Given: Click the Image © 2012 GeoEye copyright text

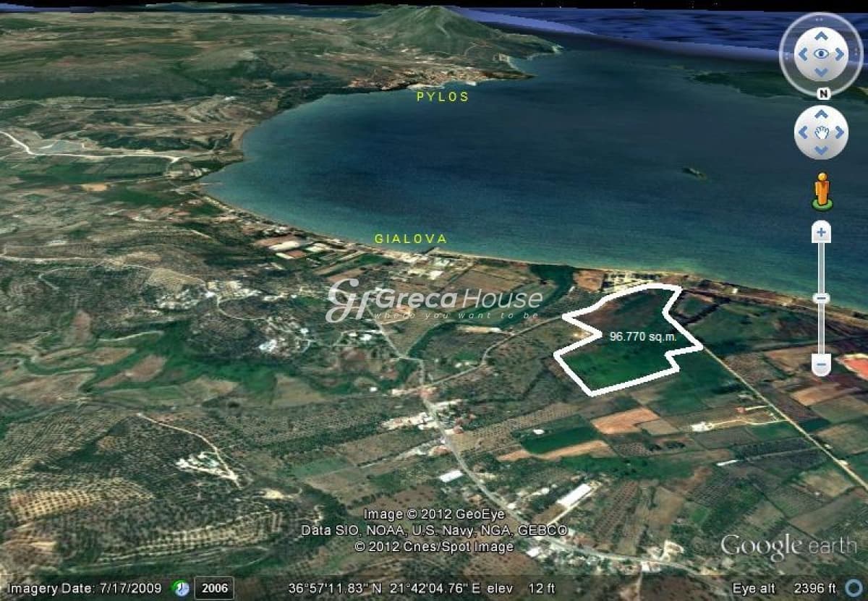Looking at the screenshot, I should tap(434, 514).
